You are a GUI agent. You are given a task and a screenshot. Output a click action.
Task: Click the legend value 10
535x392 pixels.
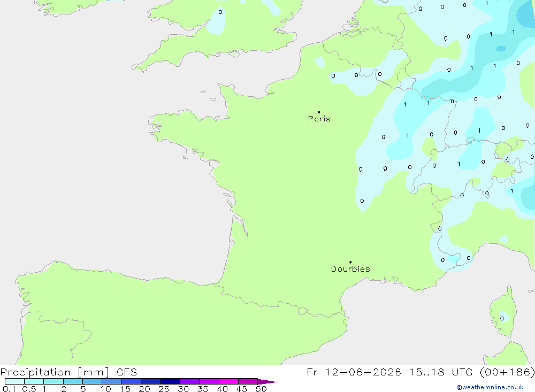(x=106, y=389)
